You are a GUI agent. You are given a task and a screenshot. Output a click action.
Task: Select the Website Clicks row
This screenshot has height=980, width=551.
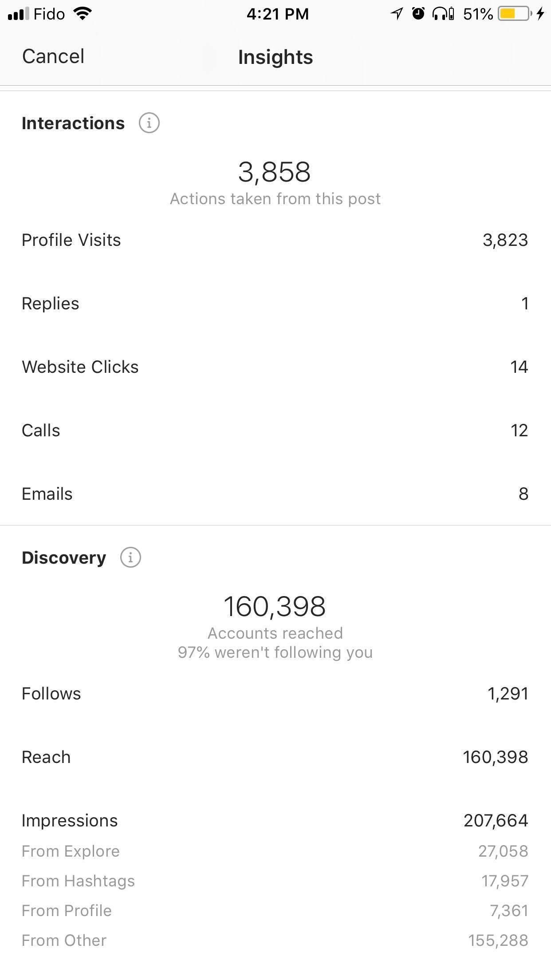[275, 367]
